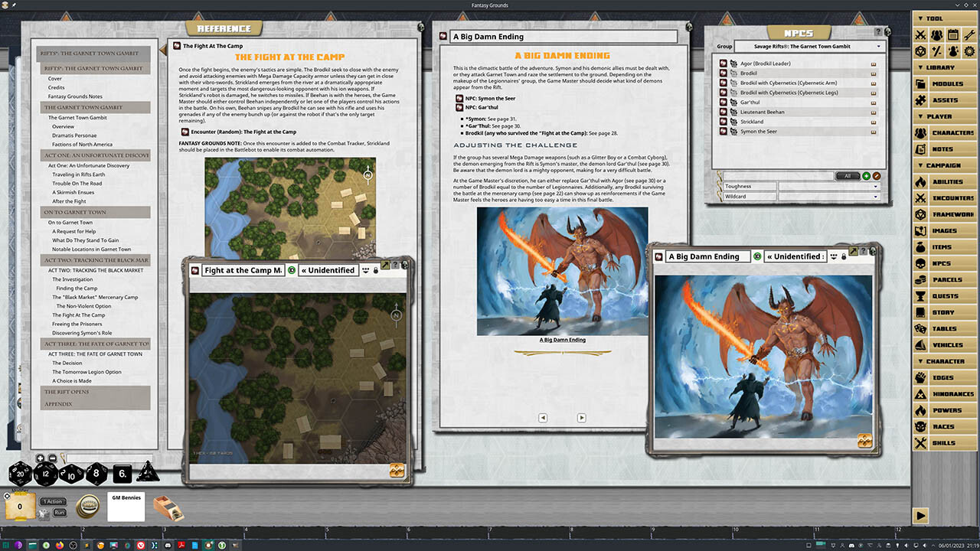Click the modifier box showing 0
980x551 pixels.
click(20, 507)
